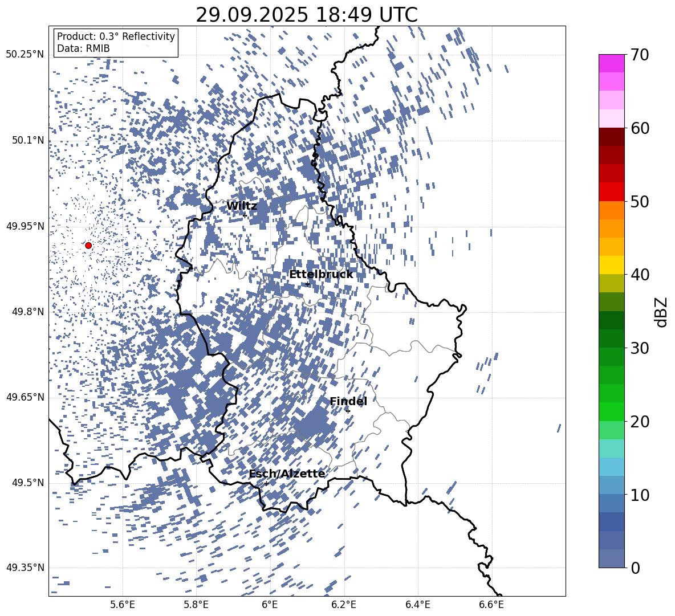Click the Ettelbruck city label
The image size is (675, 616).
(321, 274)
